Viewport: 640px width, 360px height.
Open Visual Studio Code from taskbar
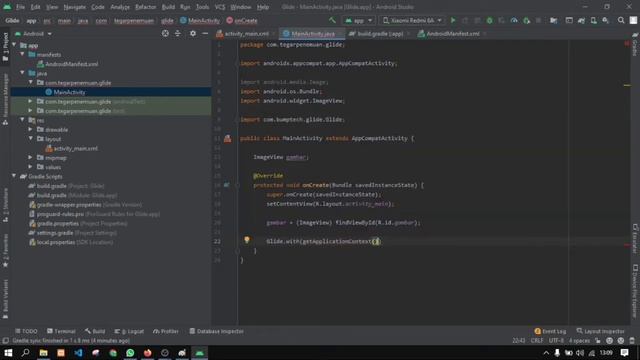[x=78, y=353]
